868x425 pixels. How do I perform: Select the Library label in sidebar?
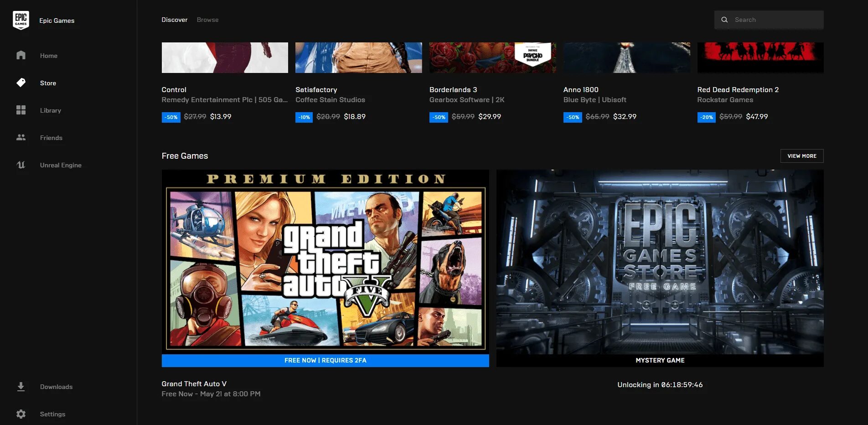50,110
